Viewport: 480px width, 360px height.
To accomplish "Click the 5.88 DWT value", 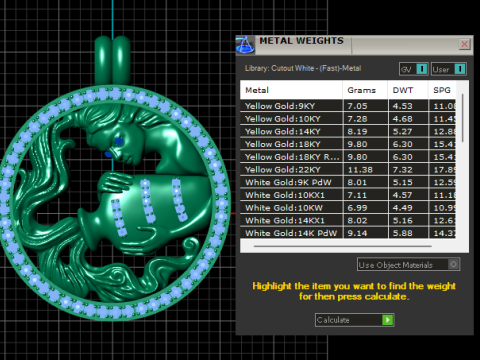I will [x=402, y=233].
